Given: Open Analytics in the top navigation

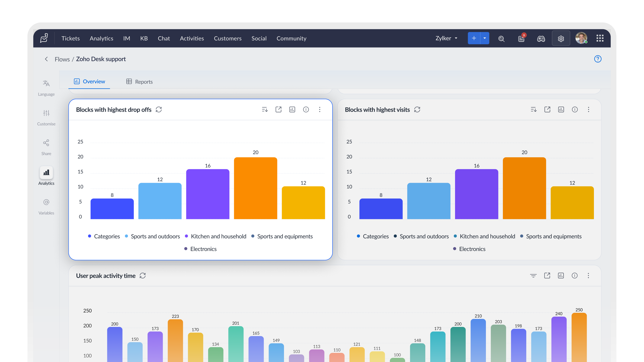Looking at the screenshot, I should click(102, 38).
